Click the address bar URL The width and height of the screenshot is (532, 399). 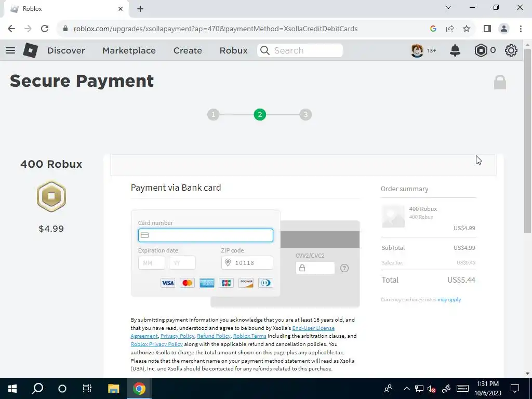point(216,29)
